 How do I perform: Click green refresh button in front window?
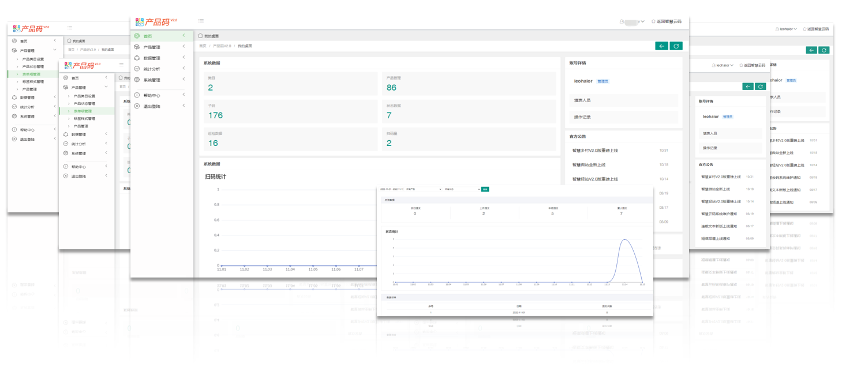(676, 46)
